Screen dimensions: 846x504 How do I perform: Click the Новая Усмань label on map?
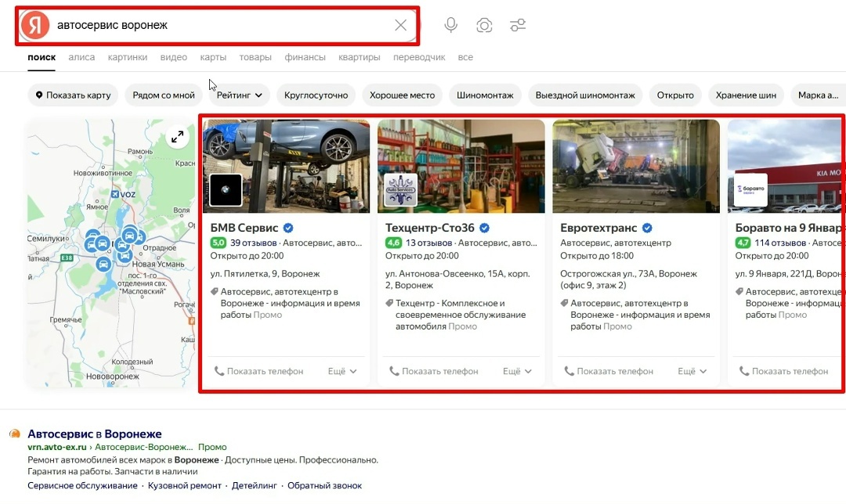tap(158, 264)
